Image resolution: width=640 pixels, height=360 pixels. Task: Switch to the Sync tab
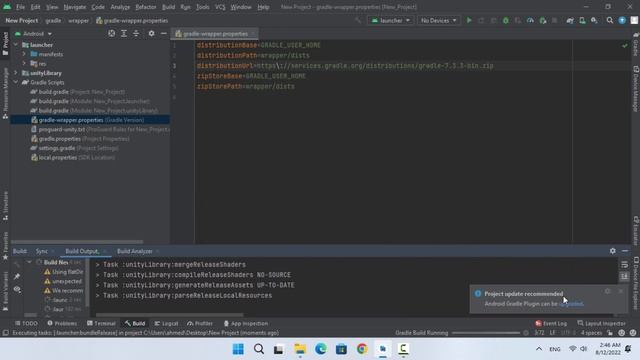42,251
